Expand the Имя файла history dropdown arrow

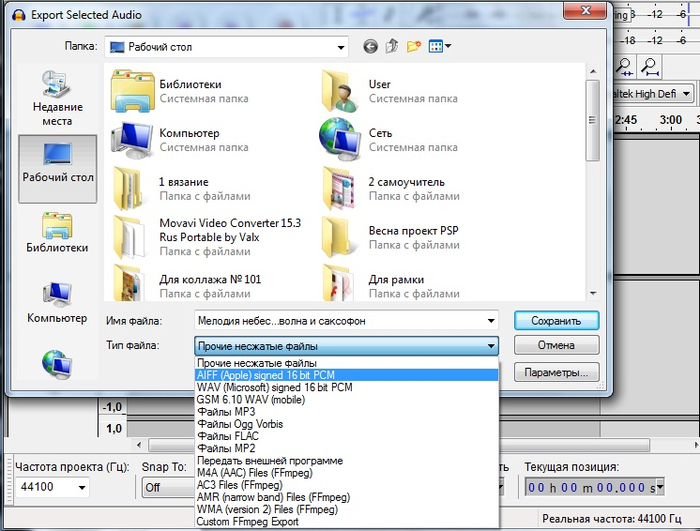pyautogui.click(x=491, y=321)
